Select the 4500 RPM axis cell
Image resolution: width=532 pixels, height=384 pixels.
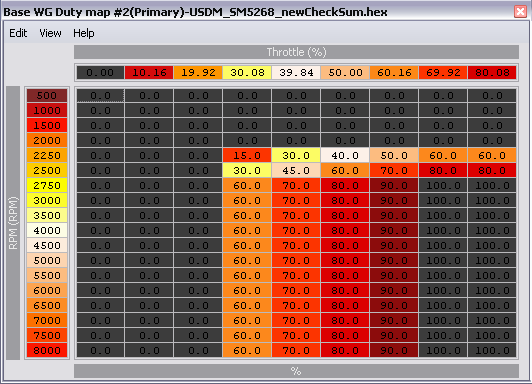click(47, 246)
